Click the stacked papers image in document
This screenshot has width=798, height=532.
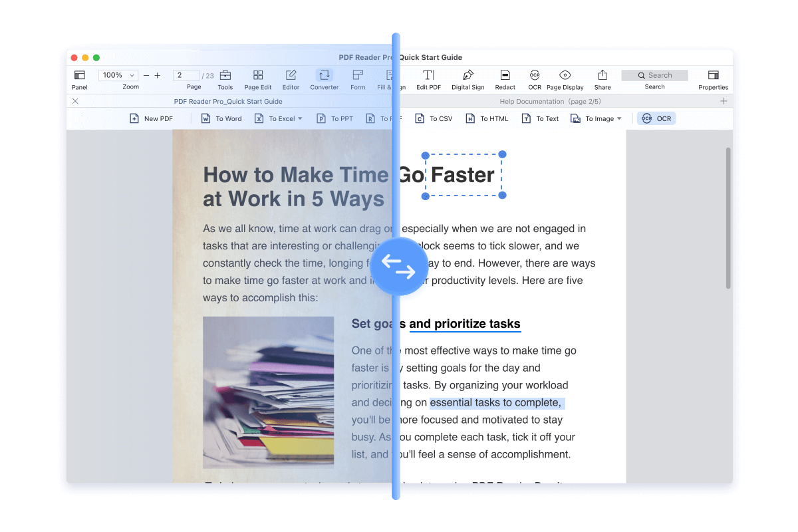(x=269, y=392)
